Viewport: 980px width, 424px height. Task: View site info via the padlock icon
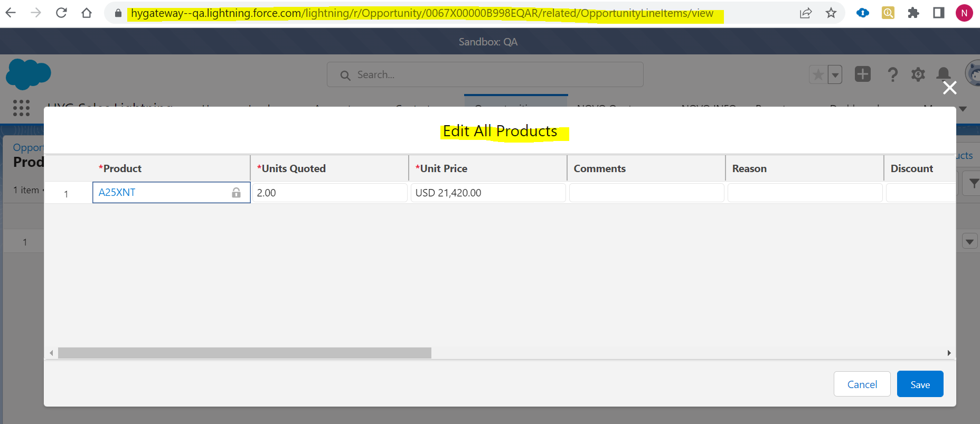coord(118,13)
